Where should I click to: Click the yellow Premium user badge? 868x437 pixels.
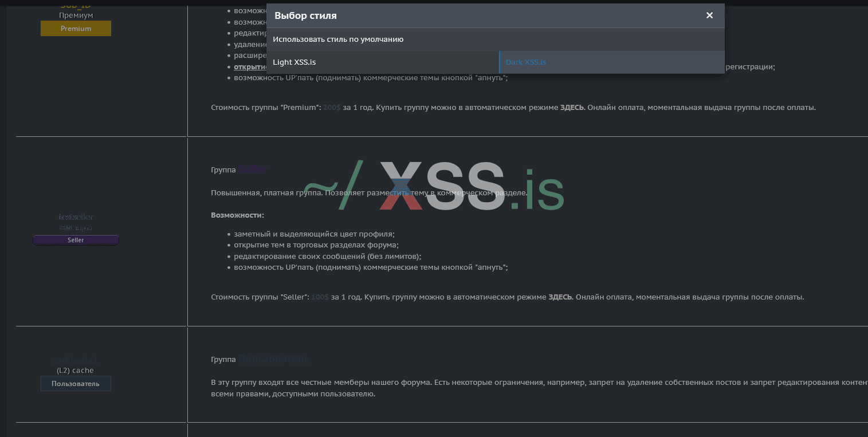pyautogui.click(x=76, y=29)
